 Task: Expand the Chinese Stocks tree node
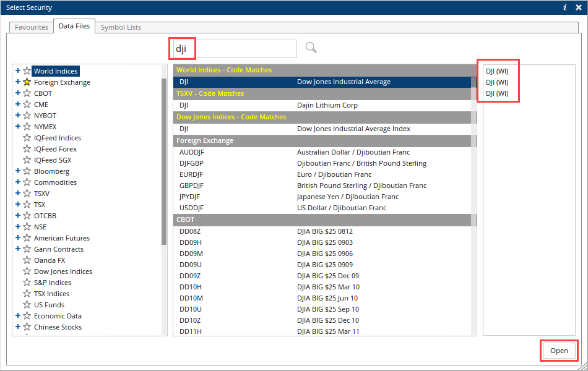(x=17, y=326)
